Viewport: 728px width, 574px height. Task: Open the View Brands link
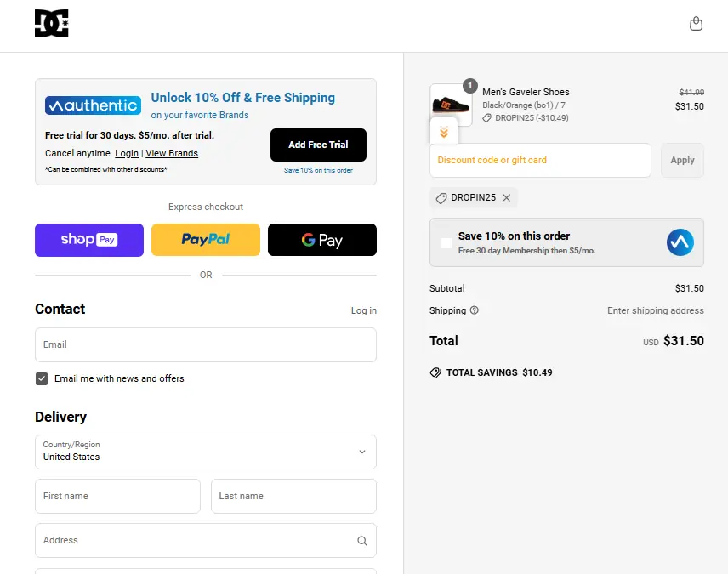tap(172, 154)
